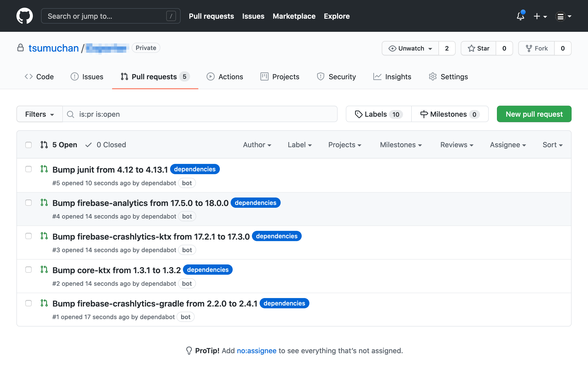The image size is (588, 375).
Task: Open the dependabot author link on PR #1
Action: click(157, 317)
